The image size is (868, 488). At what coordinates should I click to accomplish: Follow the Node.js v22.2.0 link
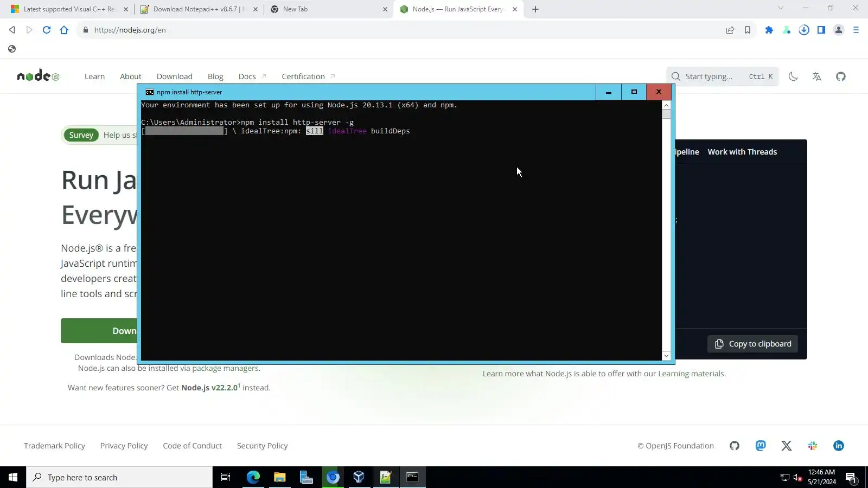tap(209, 388)
